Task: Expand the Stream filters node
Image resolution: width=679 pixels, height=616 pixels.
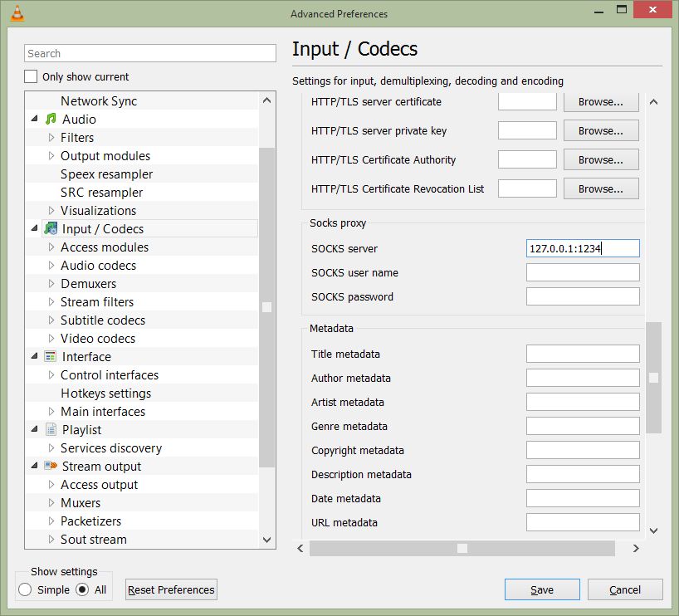Action: (51, 301)
